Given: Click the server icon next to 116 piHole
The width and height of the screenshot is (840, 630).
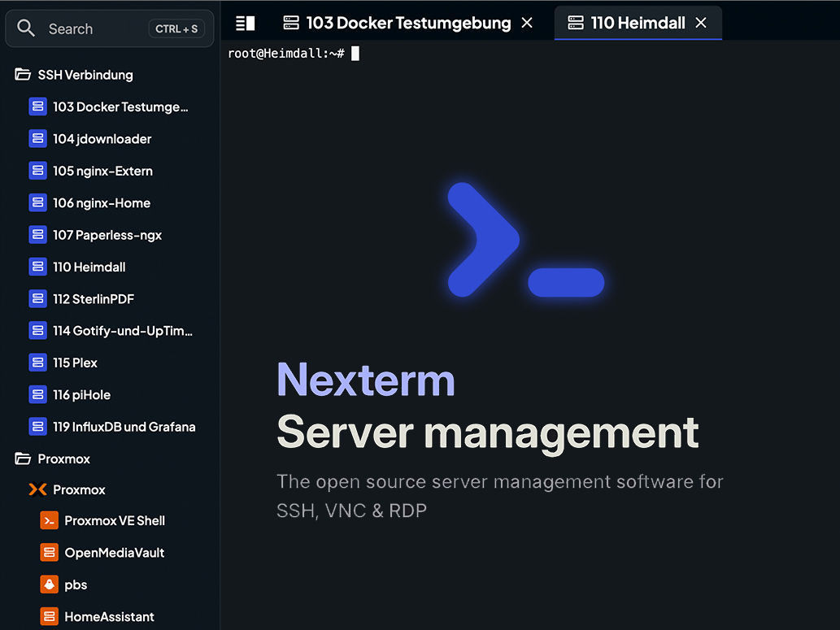Looking at the screenshot, I should 37,394.
